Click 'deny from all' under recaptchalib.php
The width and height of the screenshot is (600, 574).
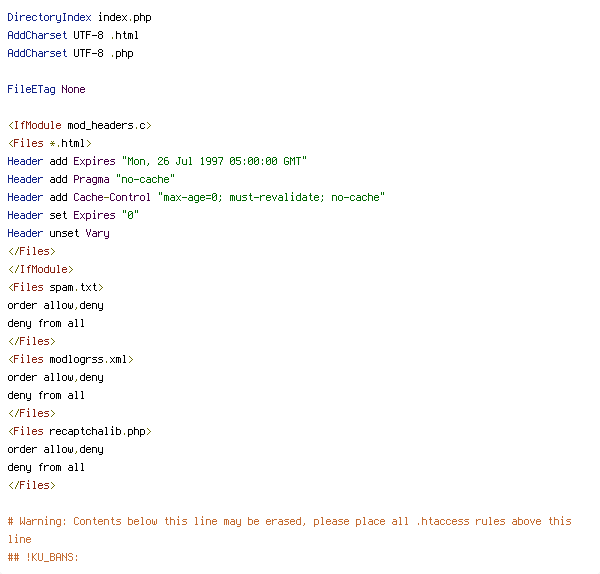tap(46, 467)
